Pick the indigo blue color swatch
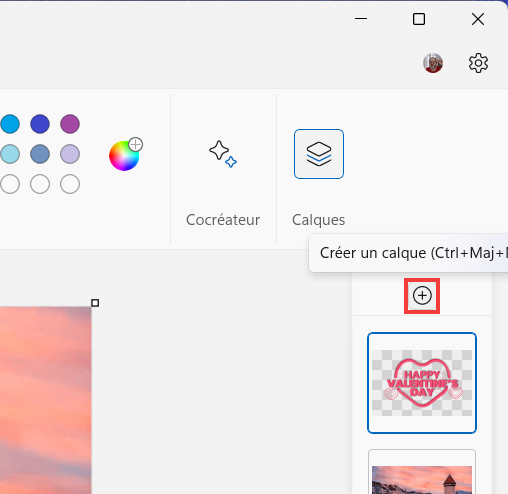Image resolution: width=508 pixels, height=494 pixels. (40, 124)
